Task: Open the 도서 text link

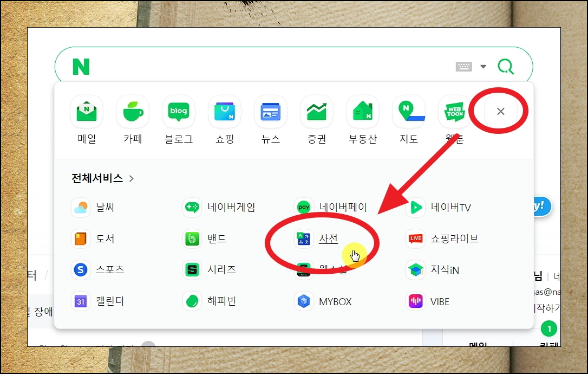Action: pos(105,239)
